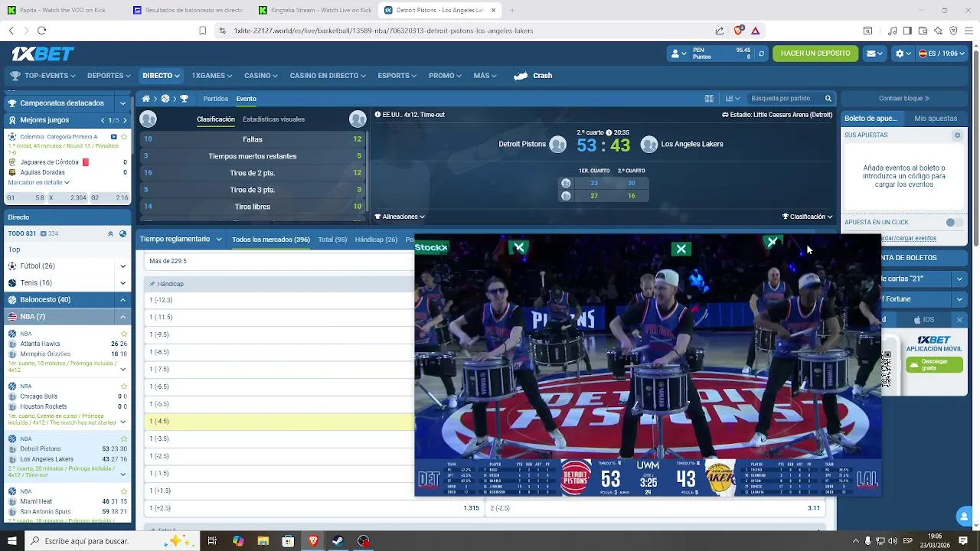Click the X 2.304 odds button

click(x=67, y=198)
